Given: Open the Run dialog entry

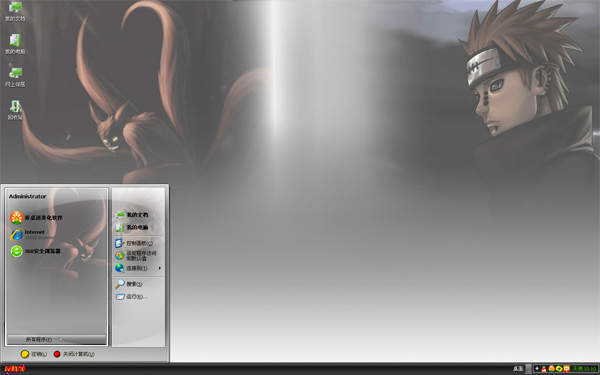Looking at the screenshot, I should (131, 297).
